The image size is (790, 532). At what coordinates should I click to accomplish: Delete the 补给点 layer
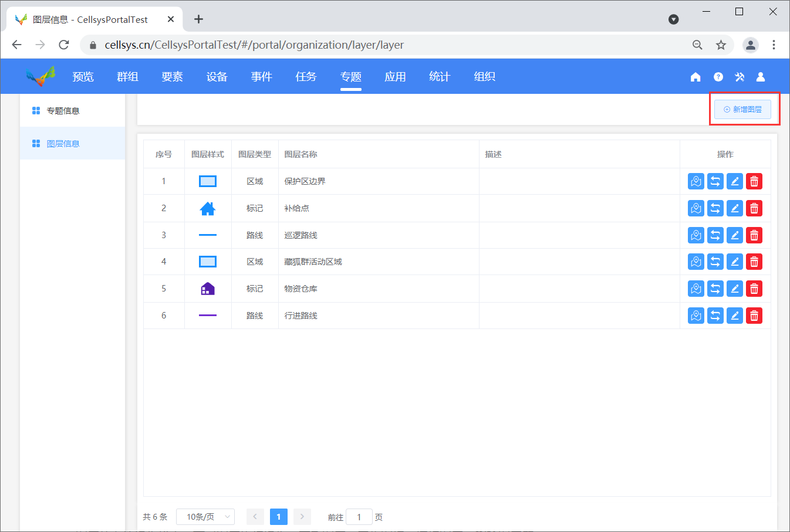click(x=754, y=208)
